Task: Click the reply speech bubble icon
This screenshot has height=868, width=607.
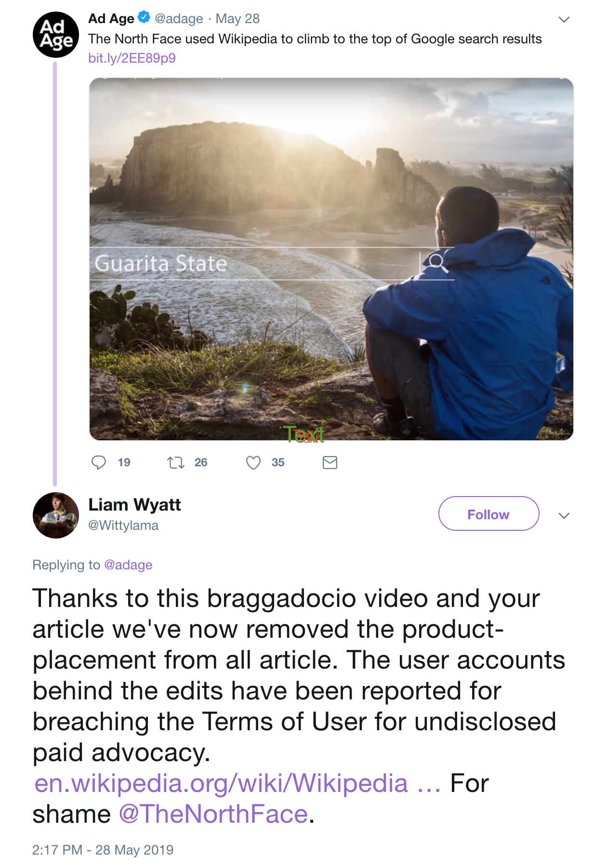Action: pos(99,462)
